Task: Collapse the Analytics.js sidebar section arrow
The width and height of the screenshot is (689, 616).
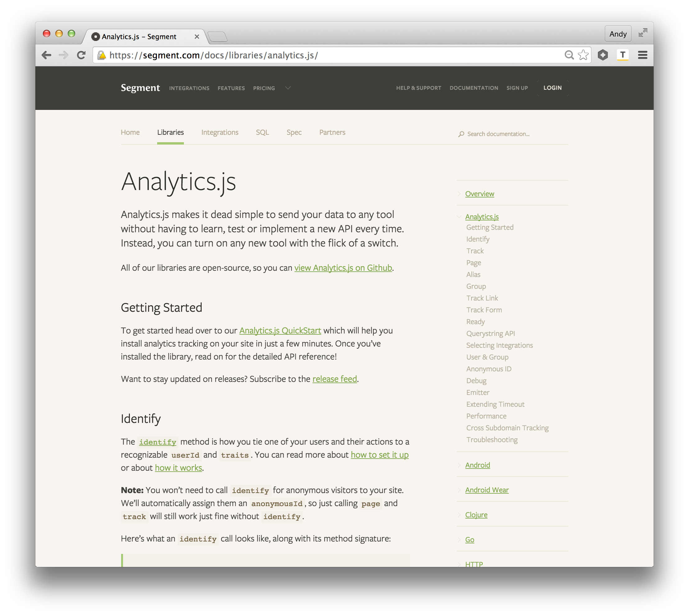Action: click(x=459, y=217)
